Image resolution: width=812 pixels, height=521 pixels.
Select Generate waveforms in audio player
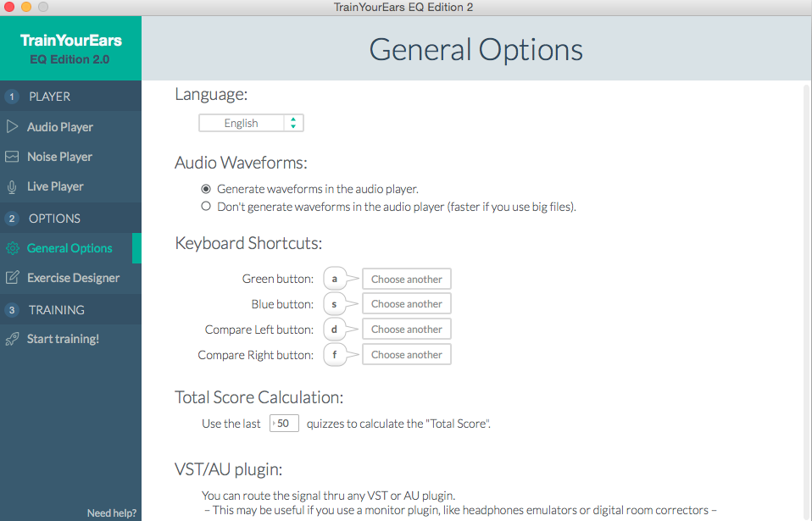(206, 189)
